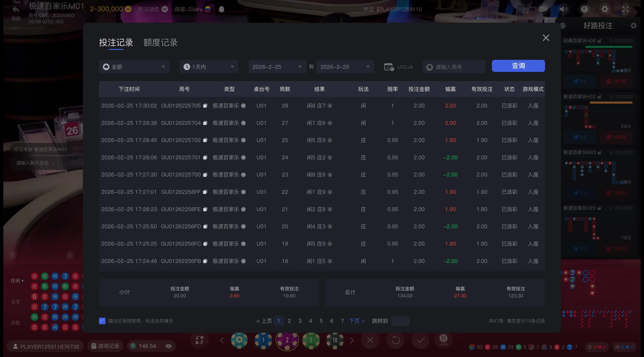Image resolution: width=644 pixels, height=357 pixels.
Task: Toggle video camera icon in header
Action: [x=543, y=9]
